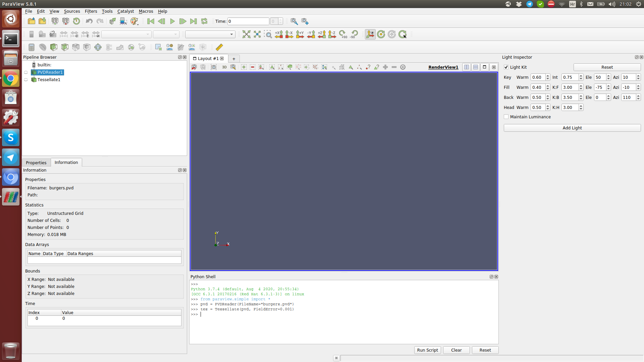The width and height of the screenshot is (644, 362).
Task: Open the color array dropdown
Action: click(x=126, y=34)
